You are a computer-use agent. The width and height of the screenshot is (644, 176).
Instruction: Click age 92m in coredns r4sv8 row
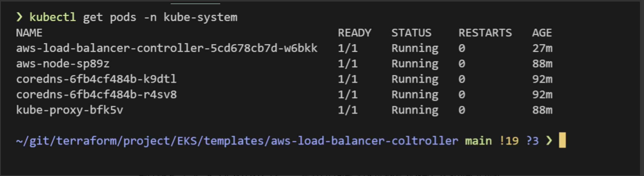click(x=542, y=94)
